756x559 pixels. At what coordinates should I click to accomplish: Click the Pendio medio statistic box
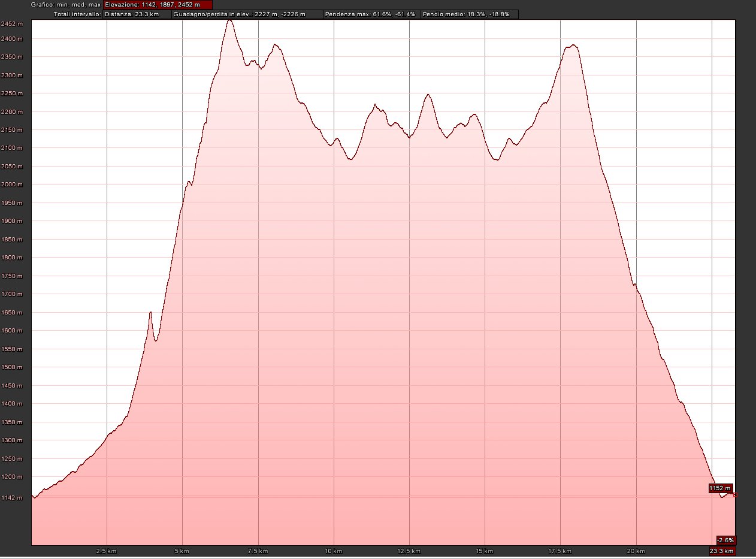coord(469,14)
